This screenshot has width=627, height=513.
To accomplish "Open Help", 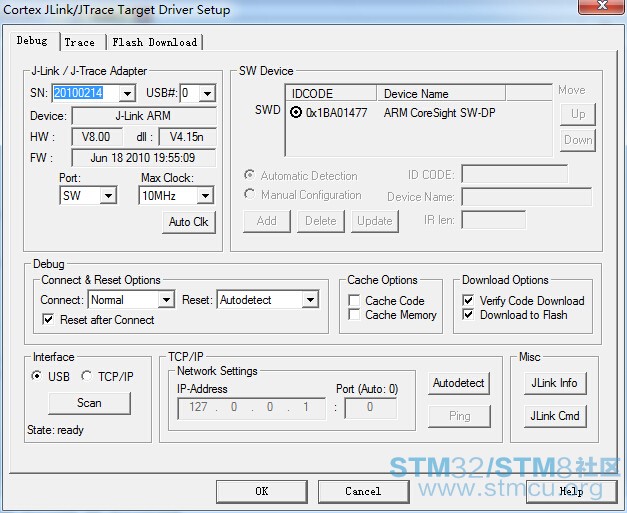I will click(571, 491).
